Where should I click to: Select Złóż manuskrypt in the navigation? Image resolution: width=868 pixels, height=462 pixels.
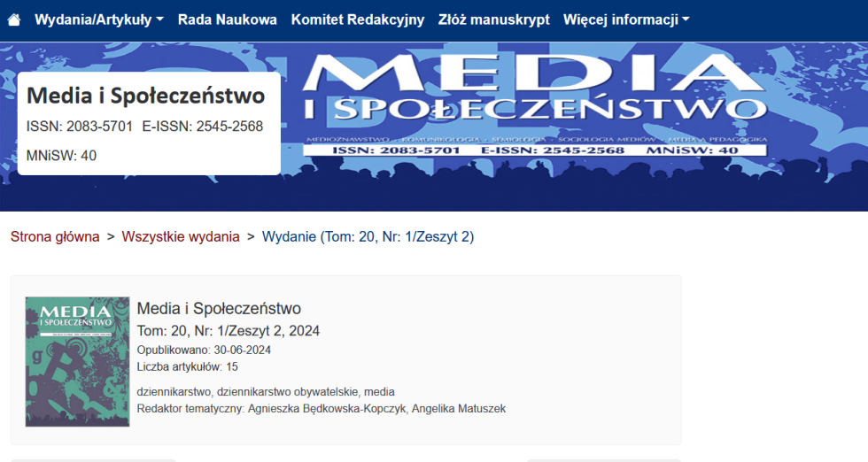tap(494, 20)
